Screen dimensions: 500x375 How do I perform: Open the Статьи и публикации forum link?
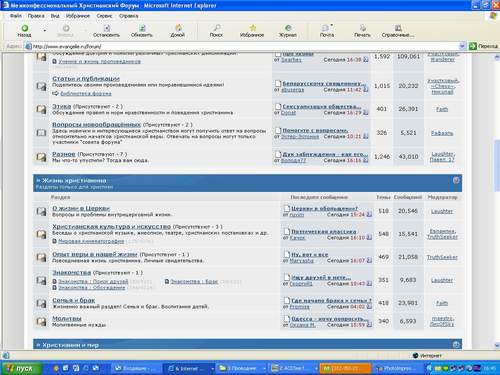86,79
